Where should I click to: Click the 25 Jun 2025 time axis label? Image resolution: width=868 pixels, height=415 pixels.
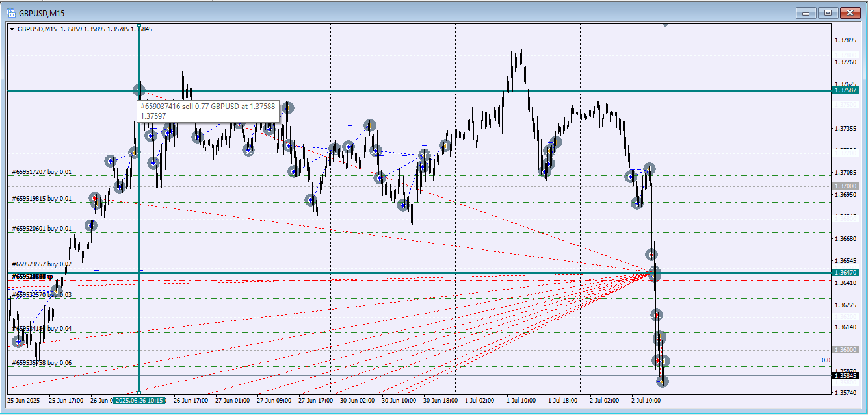click(x=24, y=401)
